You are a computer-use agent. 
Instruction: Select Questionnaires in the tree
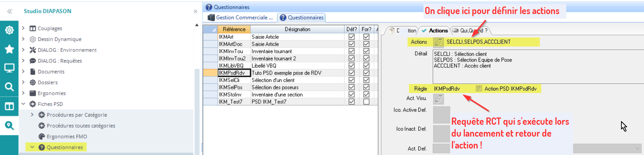(65, 147)
